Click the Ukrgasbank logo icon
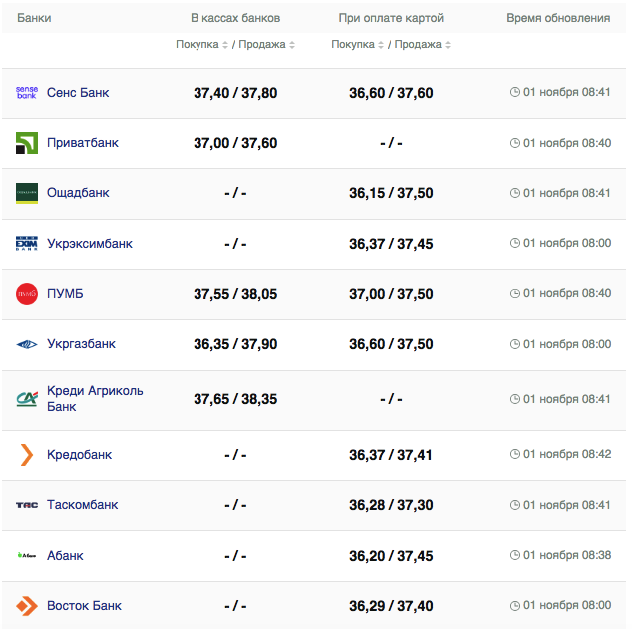This screenshot has height=629, width=632. click(27, 344)
